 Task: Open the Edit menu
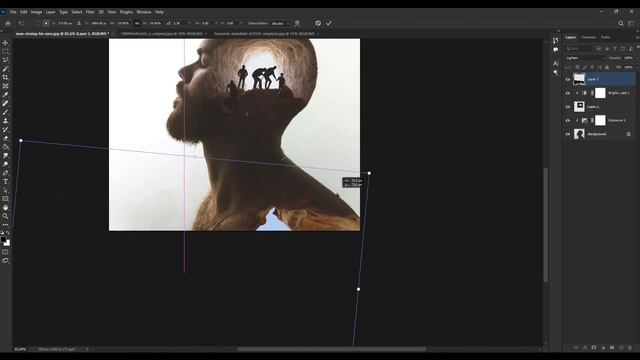click(x=24, y=12)
